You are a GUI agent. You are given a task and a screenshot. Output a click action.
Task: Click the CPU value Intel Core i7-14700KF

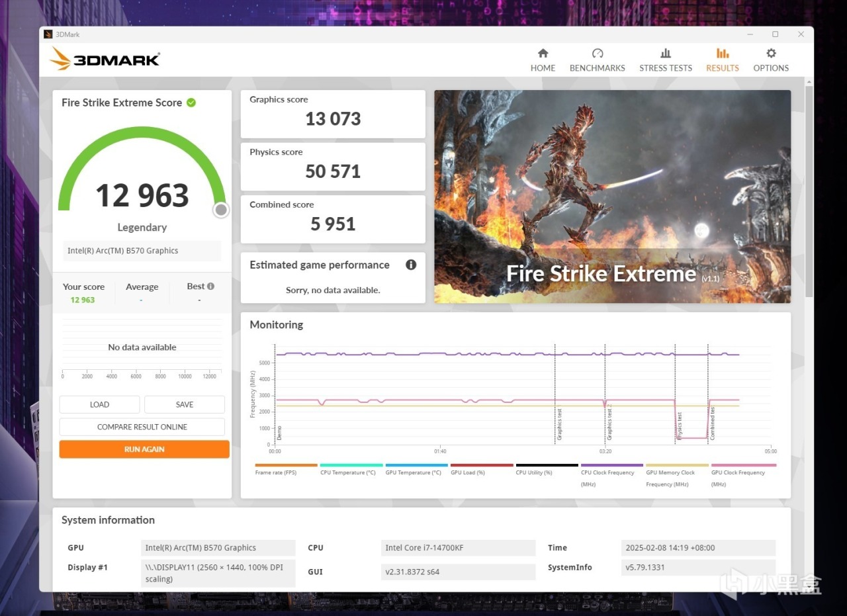coord(459,548)
